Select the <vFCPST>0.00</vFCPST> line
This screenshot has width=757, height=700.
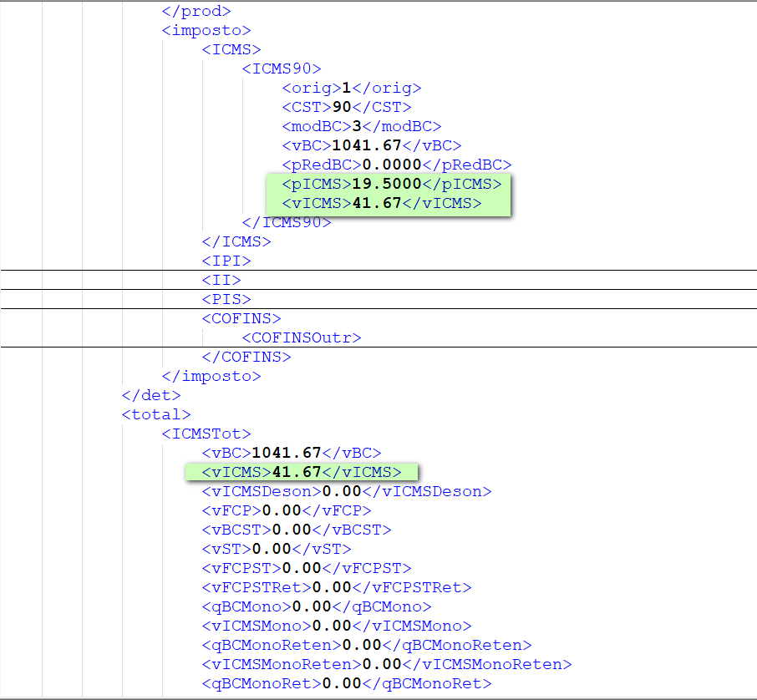pyautogui.click(x=307, y=569)
